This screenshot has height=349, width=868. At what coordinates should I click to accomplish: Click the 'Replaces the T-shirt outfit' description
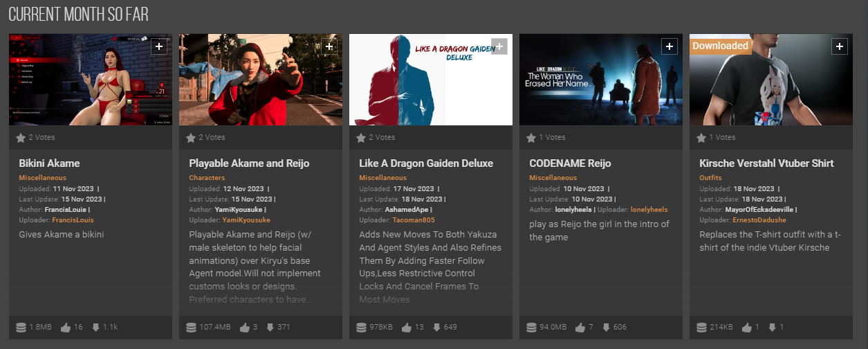(x=768, y=241)
